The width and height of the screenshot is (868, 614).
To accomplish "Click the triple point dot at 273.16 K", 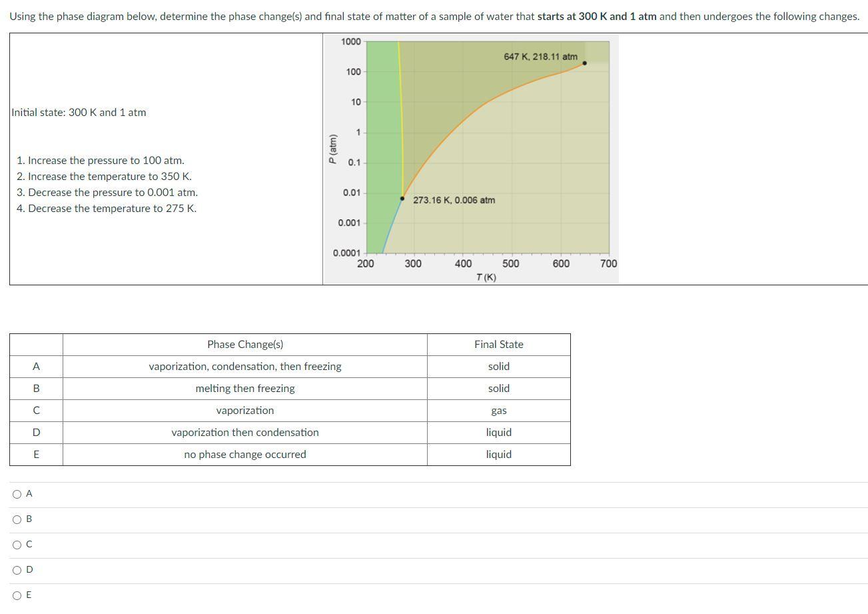I will (402, 199).
